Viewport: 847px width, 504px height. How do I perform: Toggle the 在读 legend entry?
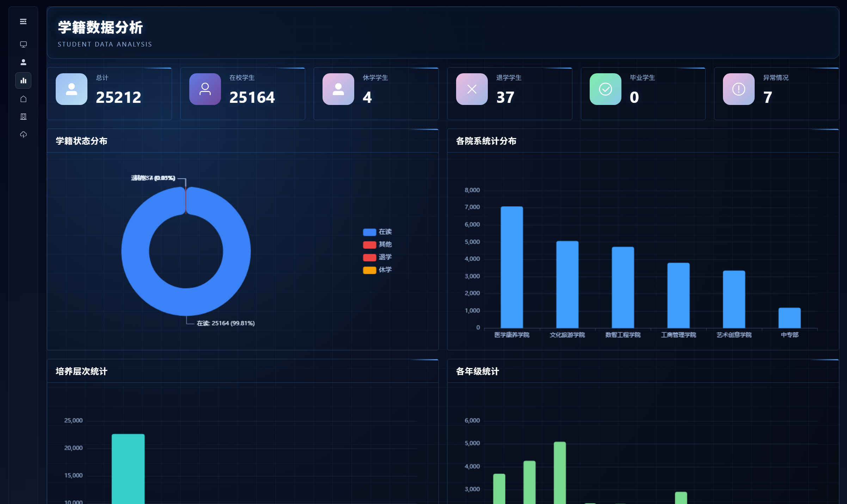tap(378, 232)
